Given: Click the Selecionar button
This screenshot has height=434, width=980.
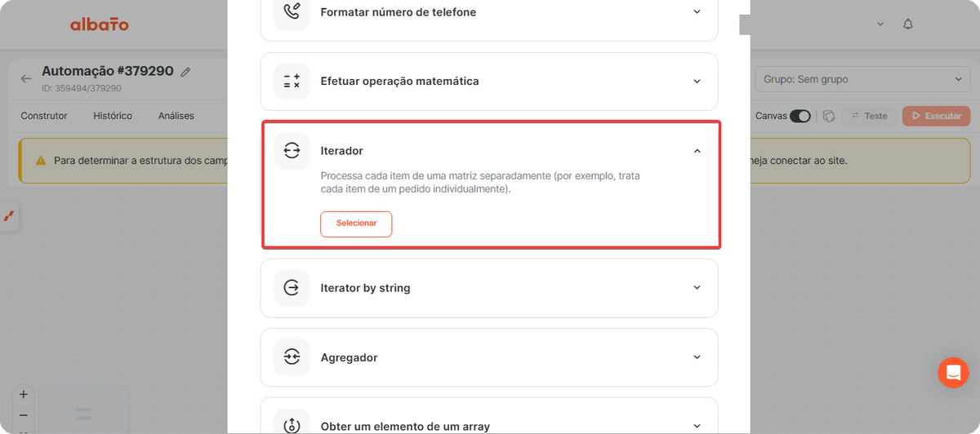Looking at the screenshot, I should point(356,224).
